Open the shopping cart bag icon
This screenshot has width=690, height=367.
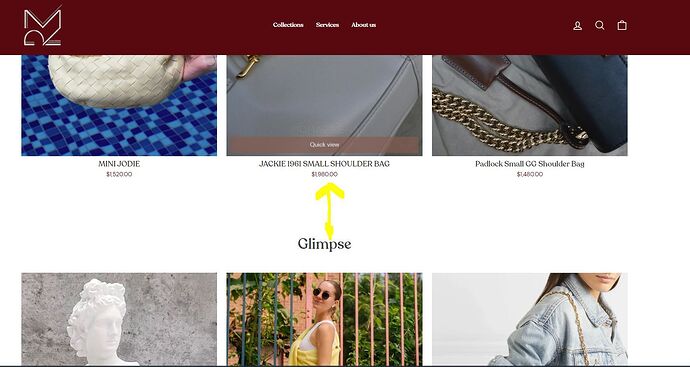point(622,26)
